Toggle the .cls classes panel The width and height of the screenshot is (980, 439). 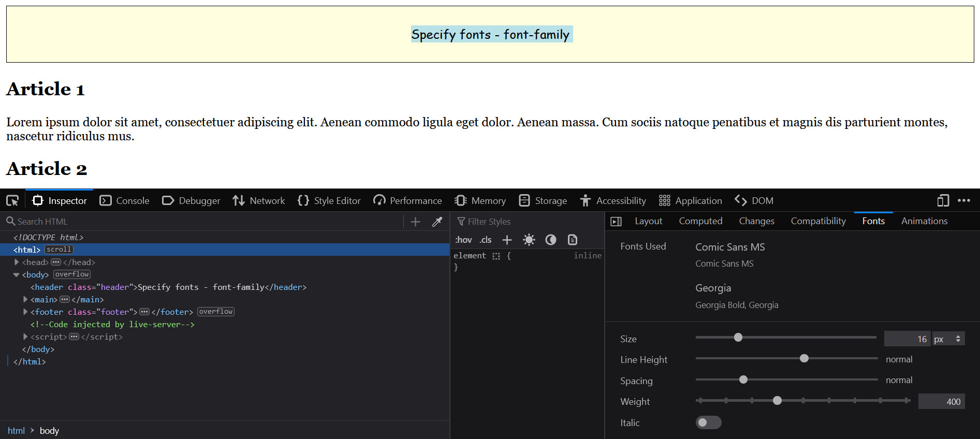point(485,240)
